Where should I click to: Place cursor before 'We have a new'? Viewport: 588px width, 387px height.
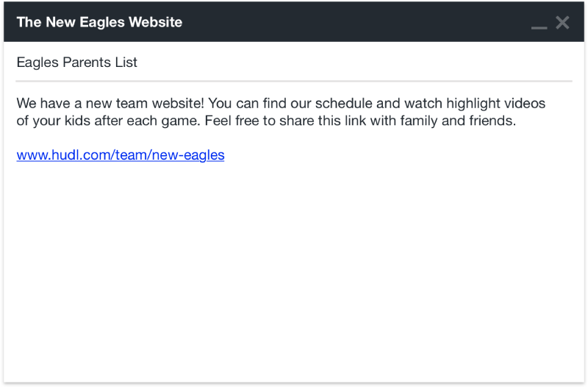(17, 103)
